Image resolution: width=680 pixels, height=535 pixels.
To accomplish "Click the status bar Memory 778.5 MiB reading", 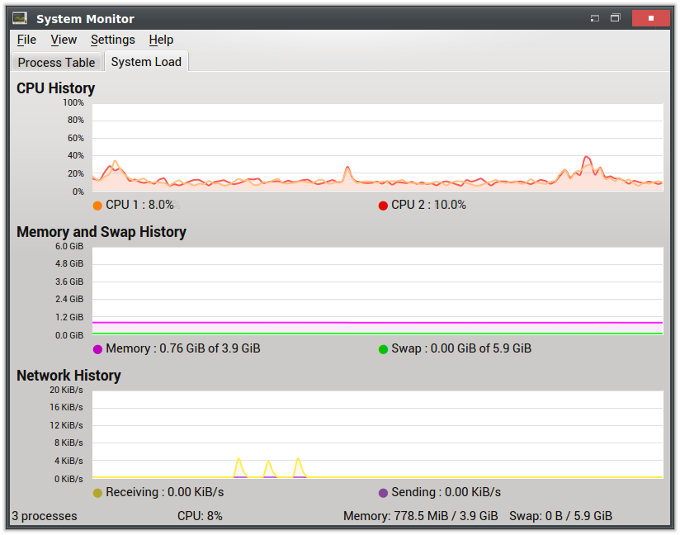I will (x=420, y=516).
